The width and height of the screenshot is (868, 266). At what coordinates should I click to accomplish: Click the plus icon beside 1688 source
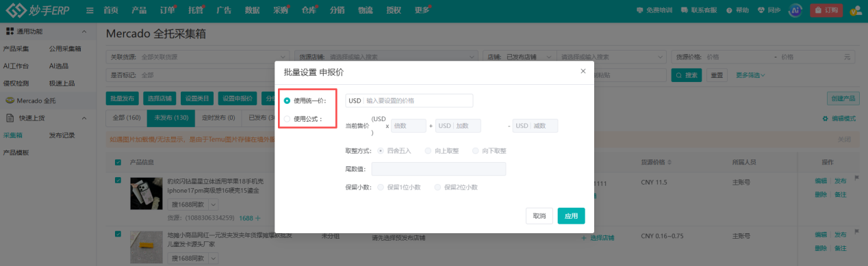258,218
